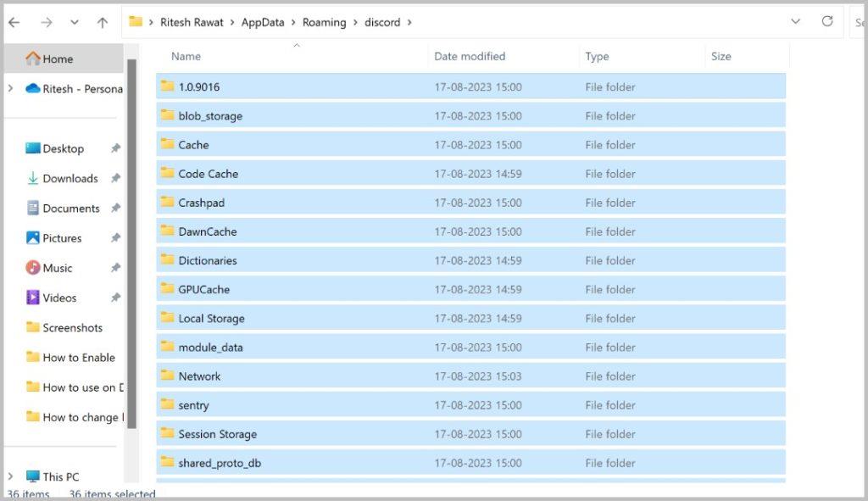Open Videos quick access folder

click(59, 298)
